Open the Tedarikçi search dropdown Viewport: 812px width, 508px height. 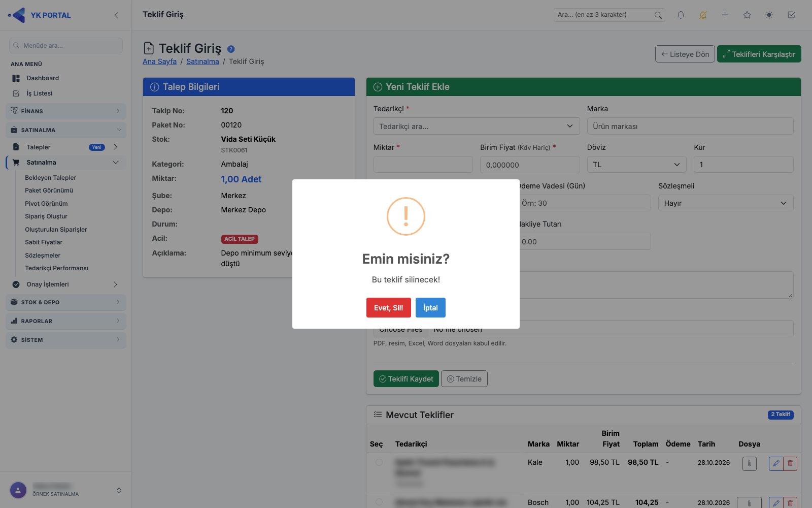click(477, 126)
